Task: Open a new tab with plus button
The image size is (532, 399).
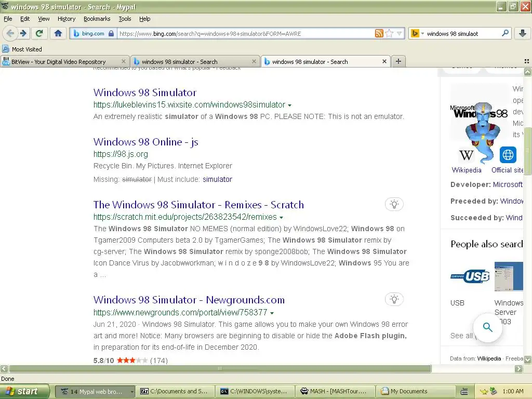Action: point(398,61)
